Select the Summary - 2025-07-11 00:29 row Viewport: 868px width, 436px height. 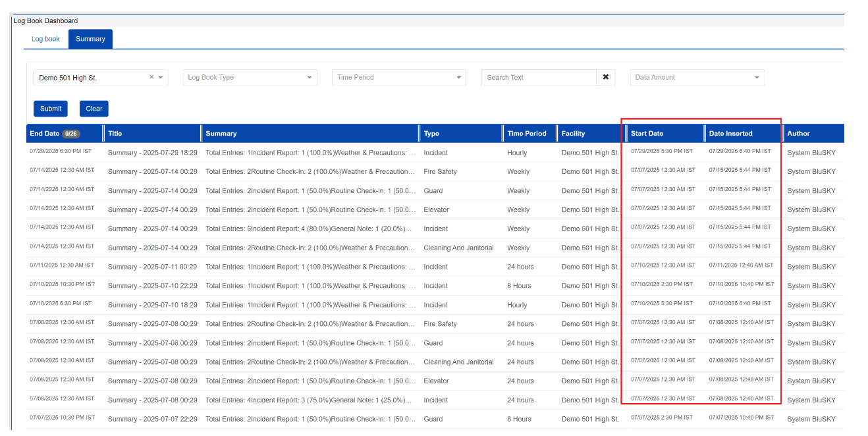(x=152, y=267)
